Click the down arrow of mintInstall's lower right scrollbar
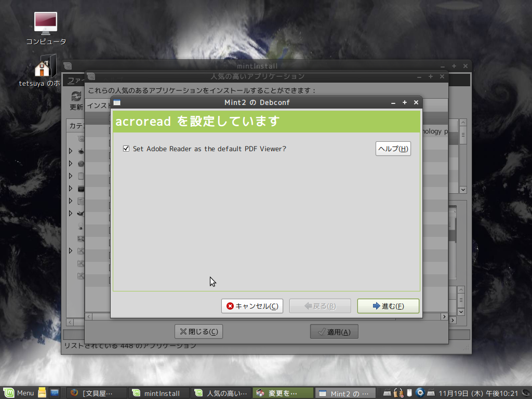This screenshot has width=532, height=399. 461,312
